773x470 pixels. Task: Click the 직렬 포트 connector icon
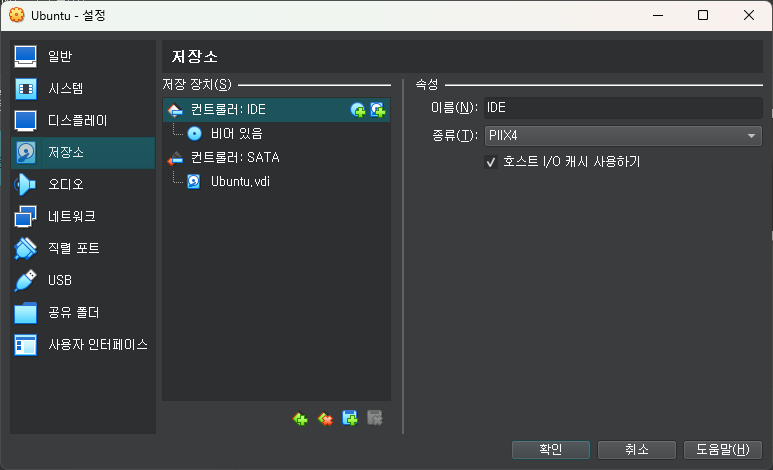[25, 249]
